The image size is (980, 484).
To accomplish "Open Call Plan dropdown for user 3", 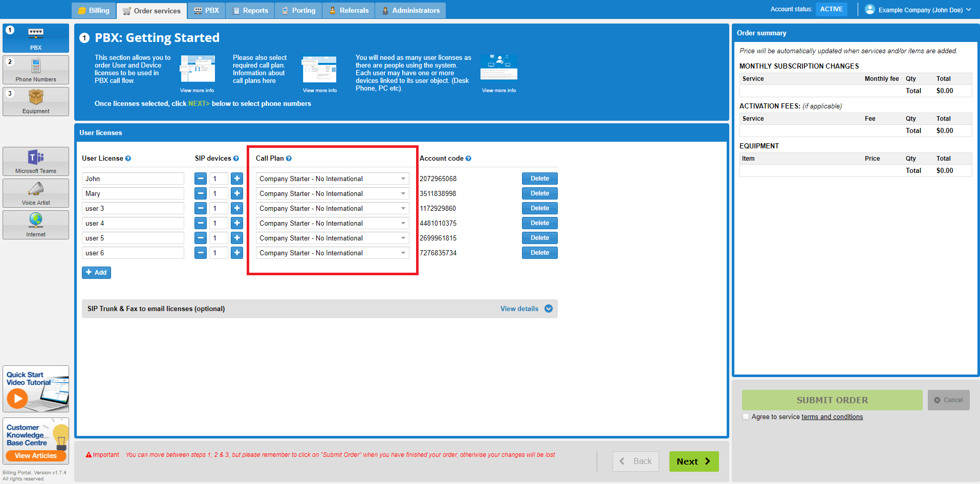I will coord(333,208).
